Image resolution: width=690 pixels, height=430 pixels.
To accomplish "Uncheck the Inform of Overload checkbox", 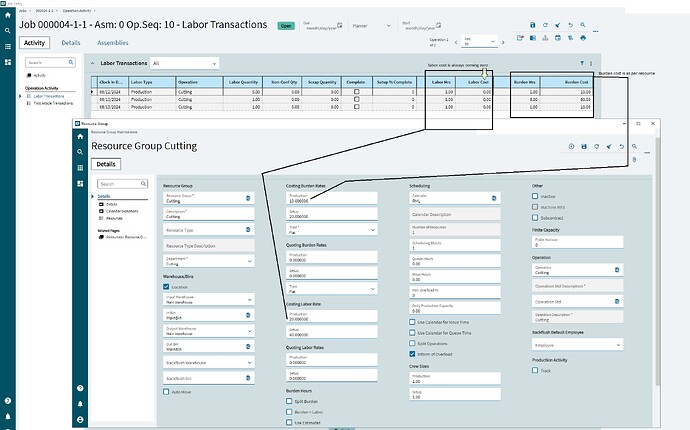I will (x=412, y=354).
